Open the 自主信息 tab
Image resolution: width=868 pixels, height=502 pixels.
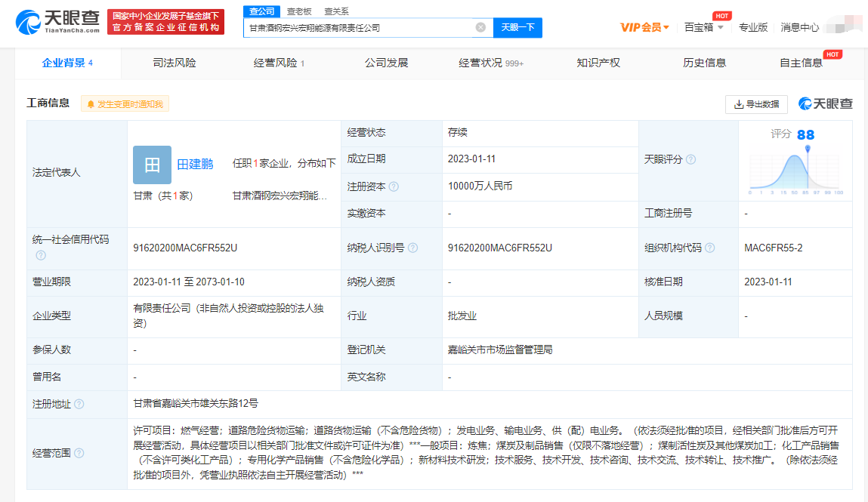[x=801, y=63]
